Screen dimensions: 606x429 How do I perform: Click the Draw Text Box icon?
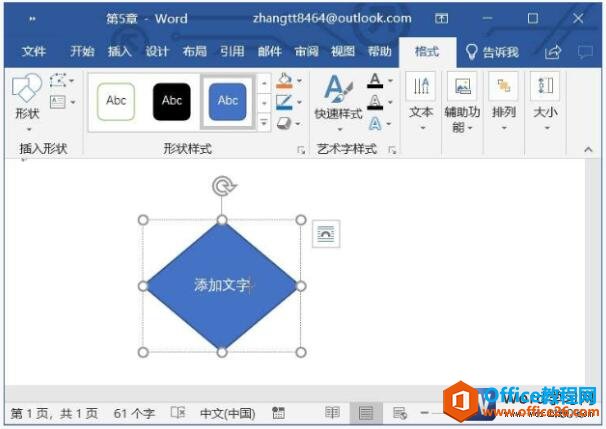58,102
